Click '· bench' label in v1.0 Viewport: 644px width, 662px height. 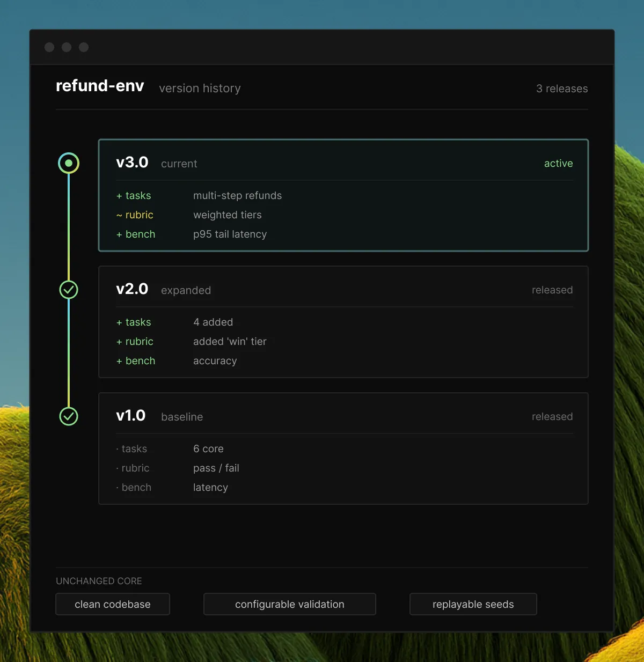point(134,488)
